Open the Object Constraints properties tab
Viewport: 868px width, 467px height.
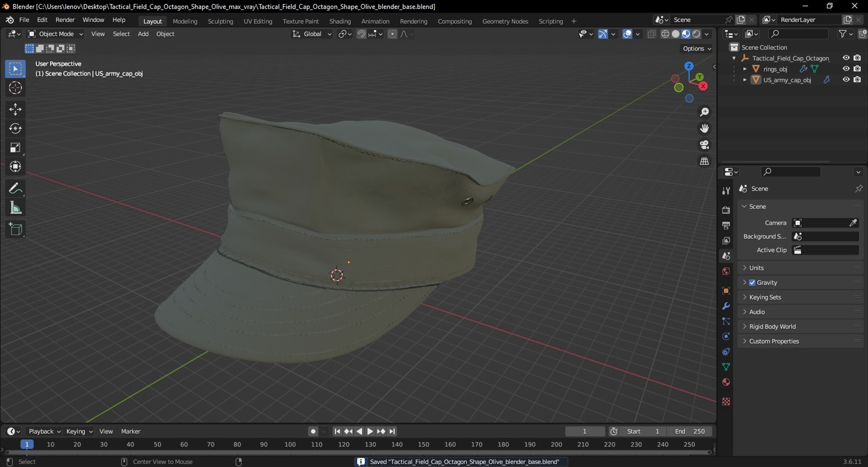(x=726, y=352)
